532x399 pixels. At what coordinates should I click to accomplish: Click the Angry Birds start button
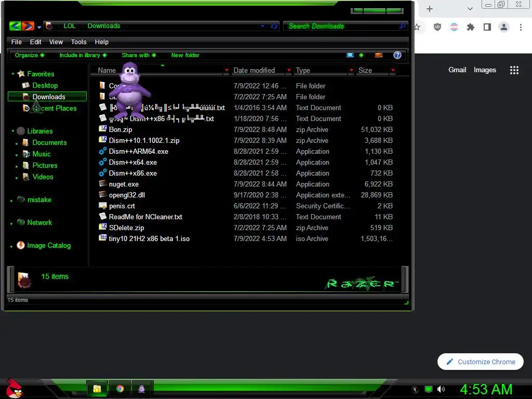(14, 389)
